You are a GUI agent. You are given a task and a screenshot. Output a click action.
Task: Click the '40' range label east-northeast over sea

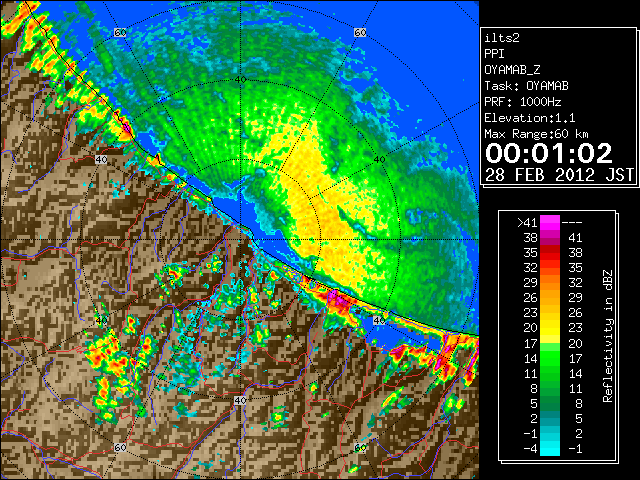click(379, 160)
